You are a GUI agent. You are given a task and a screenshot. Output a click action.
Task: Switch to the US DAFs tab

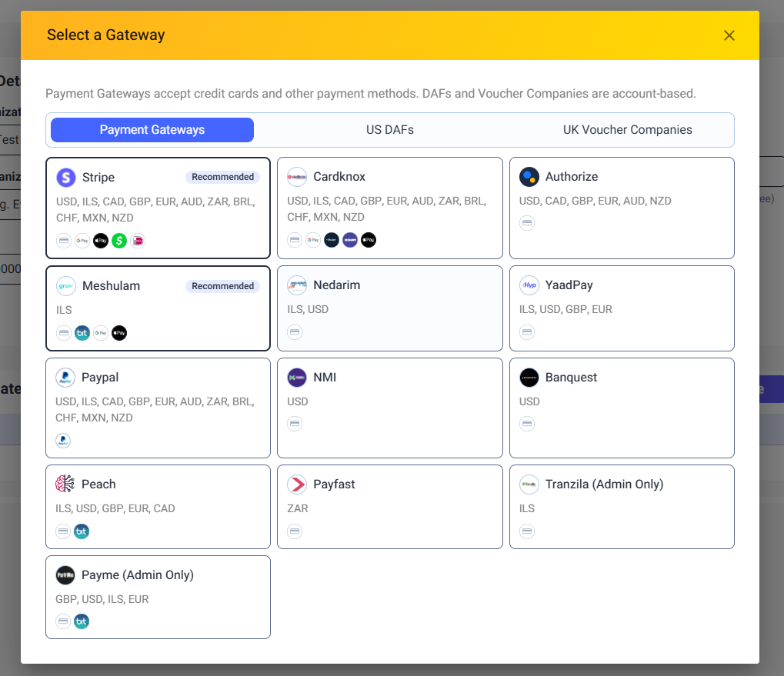click(x=390, y=130)
